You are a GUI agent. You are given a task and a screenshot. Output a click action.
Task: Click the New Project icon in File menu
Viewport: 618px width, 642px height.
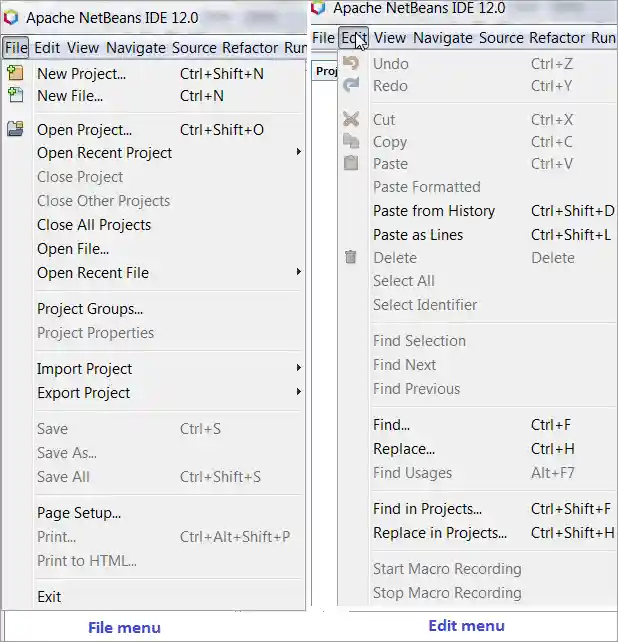16,73
